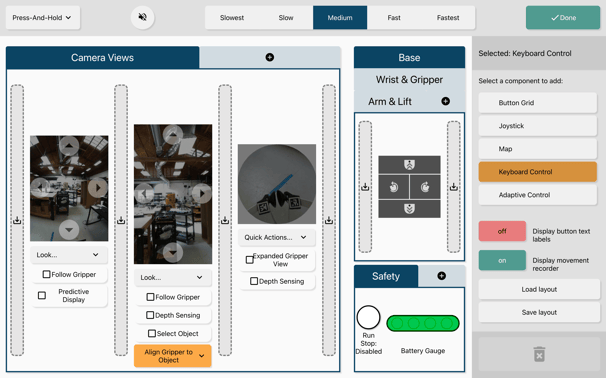Select the Camera Views tab
Image resolution: width=606 pixels, height=378 pixels.
[102, 58]
